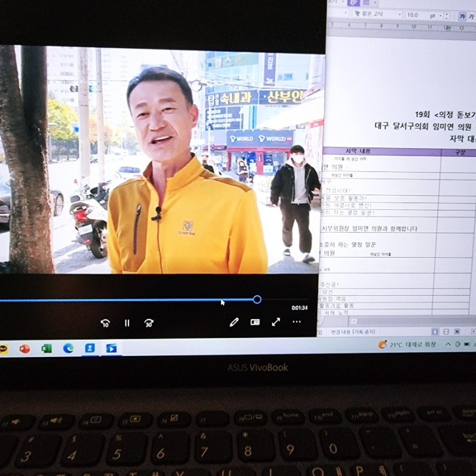Click the font size up/down stepper
Image resolution: width=476 pixels, height=476 pixels.
(447, 16)
